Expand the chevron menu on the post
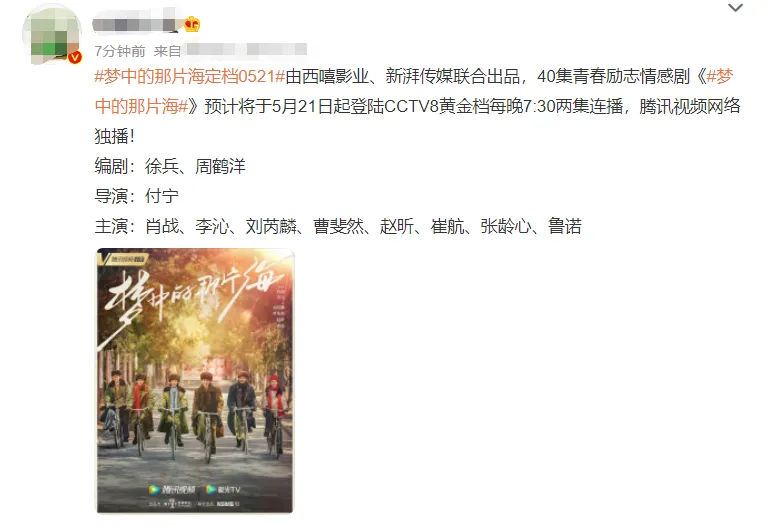 point(735,7)
